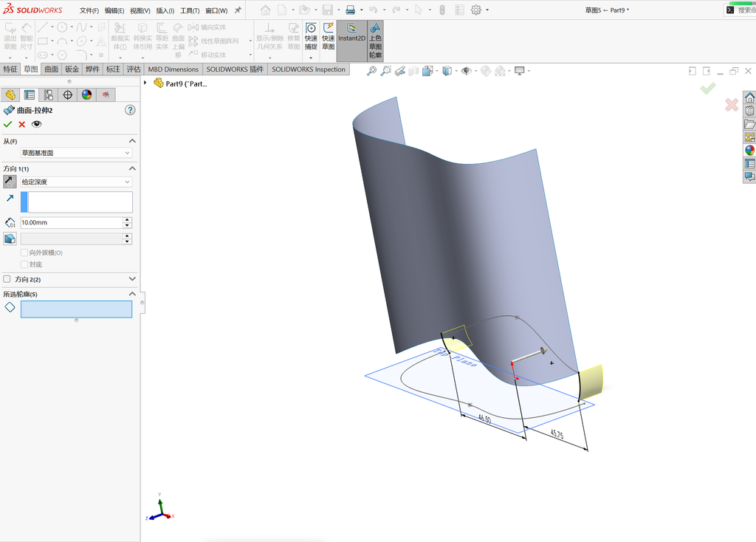Toggle detailed preview eye icon
The height and width of the screenshot is (542, 756).
coord(37,124)
